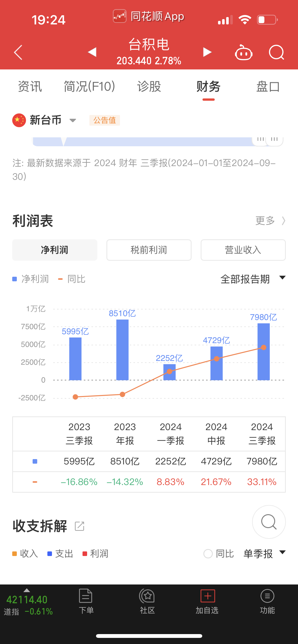Open 更多 for 利润表
298x644 pixels.
(270, 221)
